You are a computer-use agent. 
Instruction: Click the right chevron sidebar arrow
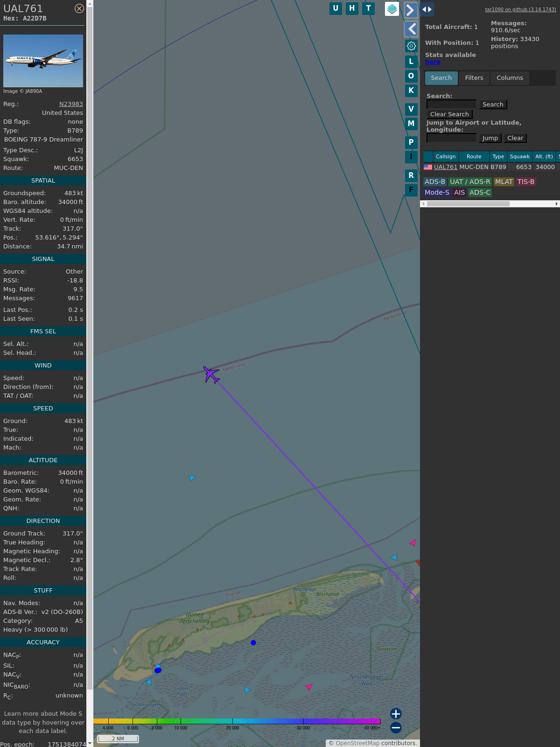pos(411,10)
